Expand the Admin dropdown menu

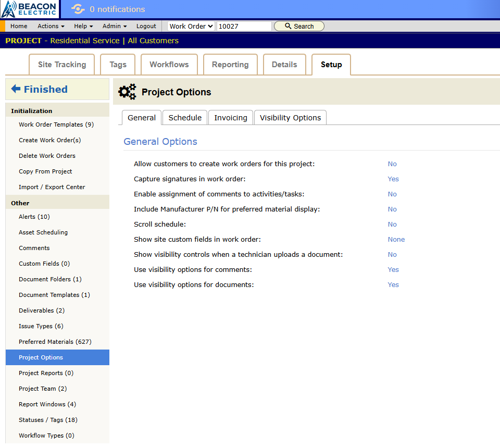pos(115,26)
